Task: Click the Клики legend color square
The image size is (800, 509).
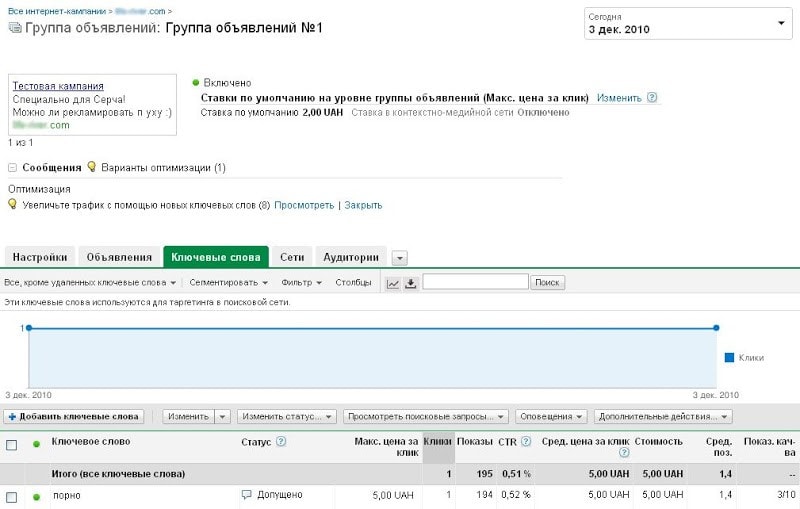Action: (729, 357)
